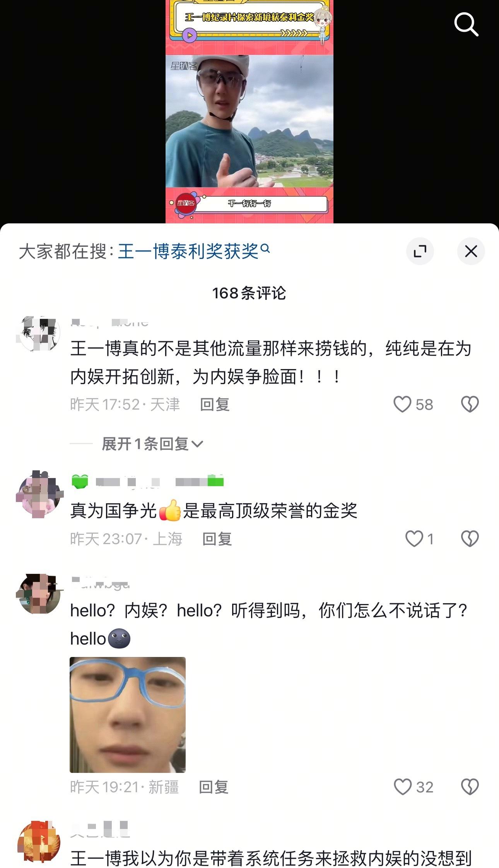Image resolution: width=499 pixels, height=868 pixels.
Task: Reply to the 上海 comment
Action: [217, 539]
